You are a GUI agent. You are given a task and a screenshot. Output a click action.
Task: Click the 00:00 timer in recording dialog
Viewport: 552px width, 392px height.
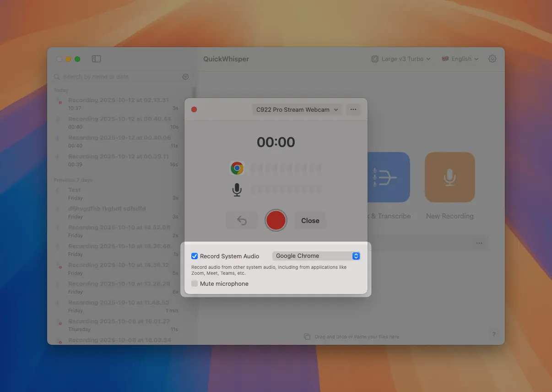coord(276,142)
